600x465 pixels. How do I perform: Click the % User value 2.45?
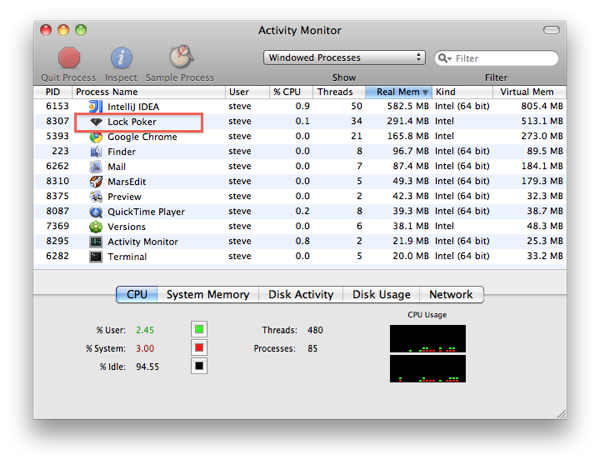tap(145, 330)
